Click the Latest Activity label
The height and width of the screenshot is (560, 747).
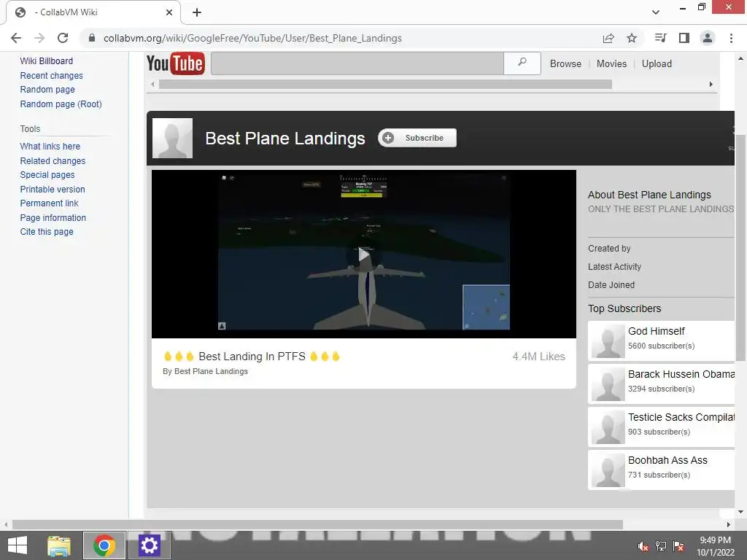pos(614,267)
